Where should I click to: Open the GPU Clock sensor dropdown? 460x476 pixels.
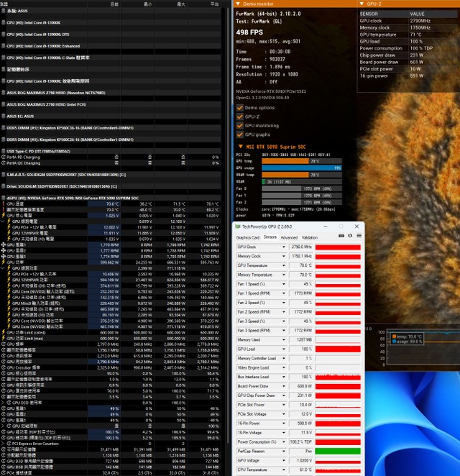pyautogui.click(x=284, y=247)
